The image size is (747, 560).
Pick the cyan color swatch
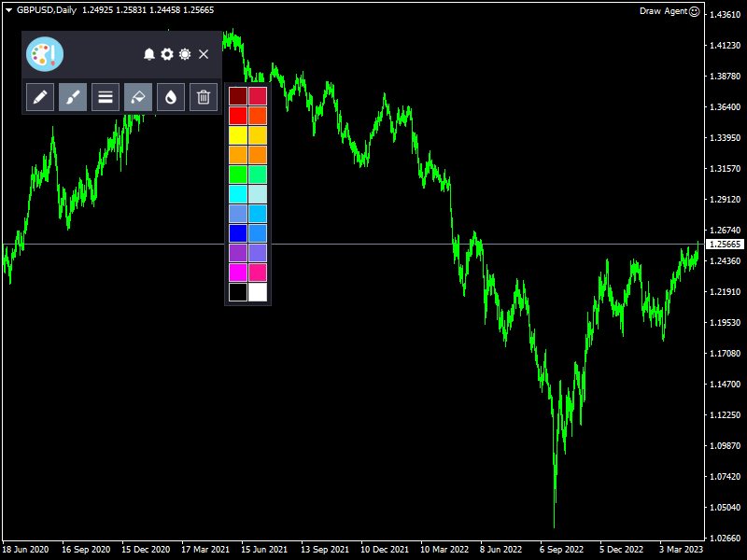point(238,194)
